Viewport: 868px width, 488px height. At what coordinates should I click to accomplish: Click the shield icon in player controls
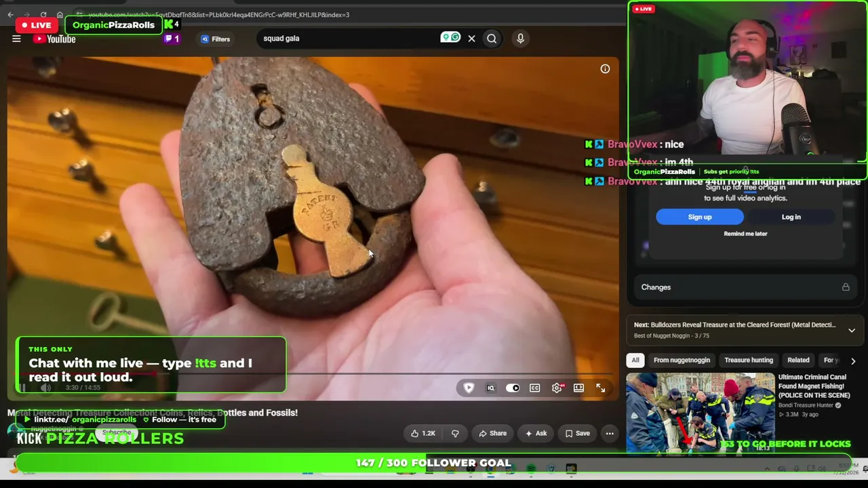point(469,388)
